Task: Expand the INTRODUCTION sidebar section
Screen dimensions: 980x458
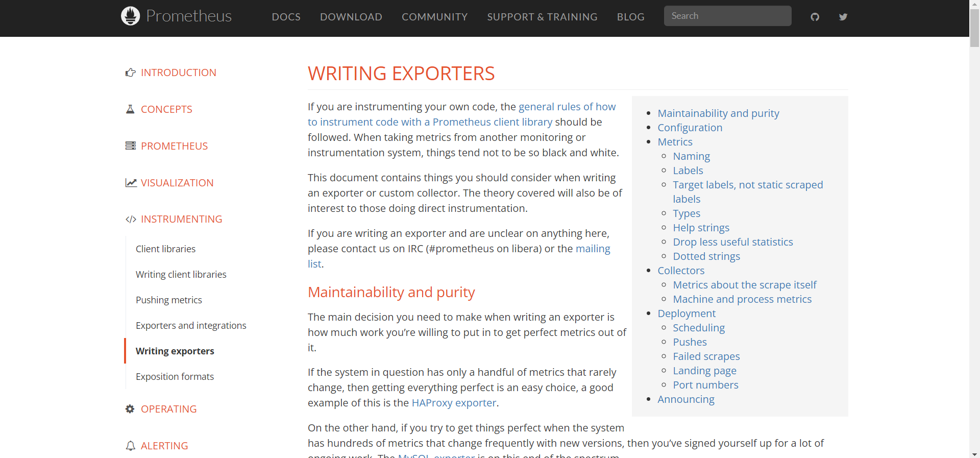Action: 179,73
